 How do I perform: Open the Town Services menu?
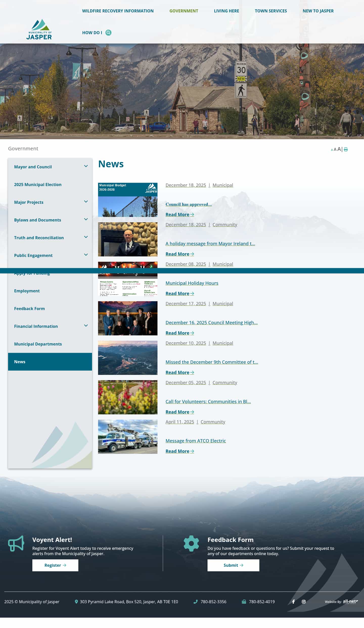coord(271,11)
